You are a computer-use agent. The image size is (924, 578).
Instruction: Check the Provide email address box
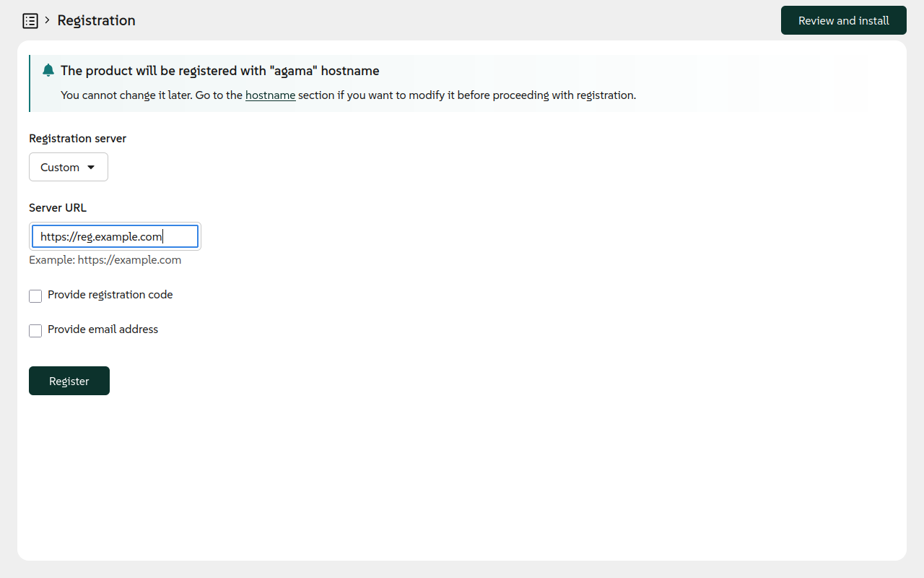pos(35,330)
